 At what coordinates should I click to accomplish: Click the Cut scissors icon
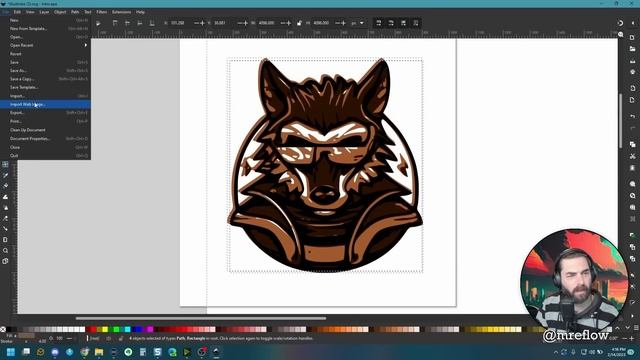(632, 156)
